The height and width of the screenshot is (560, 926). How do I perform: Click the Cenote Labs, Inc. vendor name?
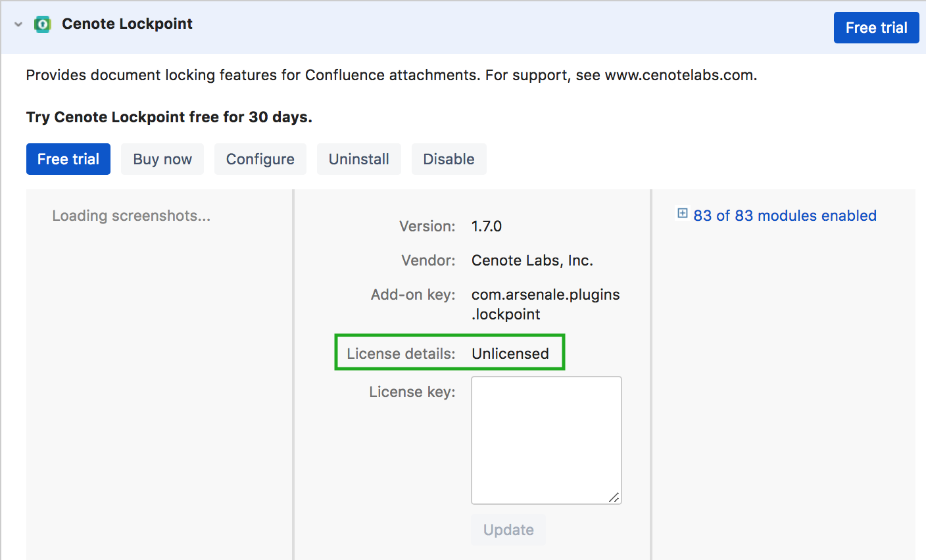pos(532,260)
